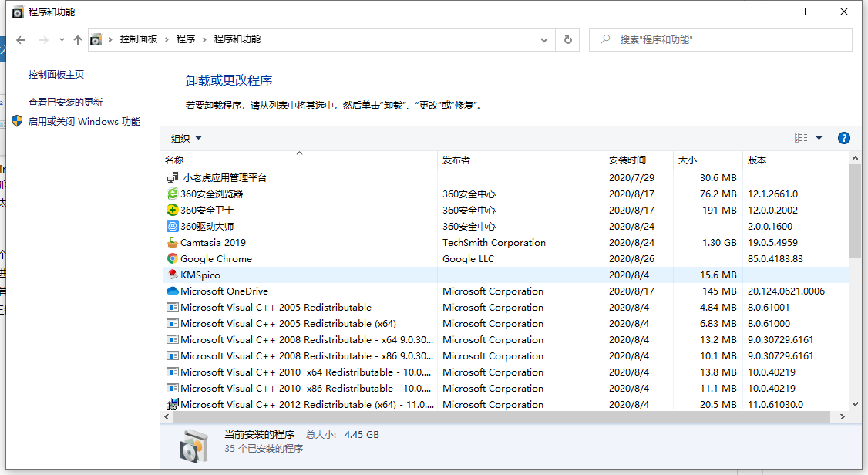Click the Google Chrome icon
The image size is (868, 475).
(173, 258)
